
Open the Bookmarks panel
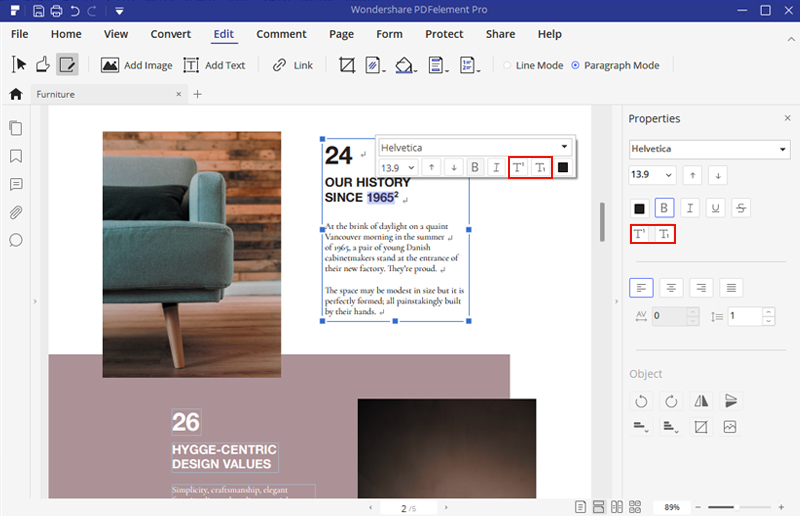click(16, 156)
